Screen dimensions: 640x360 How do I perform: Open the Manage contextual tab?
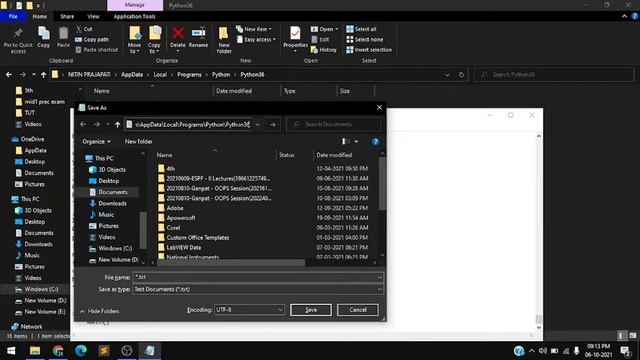pos(135,5)
